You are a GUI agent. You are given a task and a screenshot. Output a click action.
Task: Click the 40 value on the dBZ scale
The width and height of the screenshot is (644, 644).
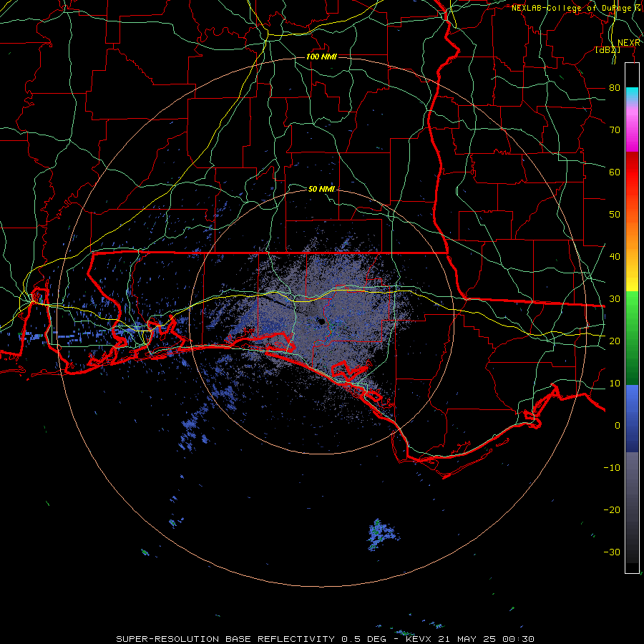click(615, 256)
